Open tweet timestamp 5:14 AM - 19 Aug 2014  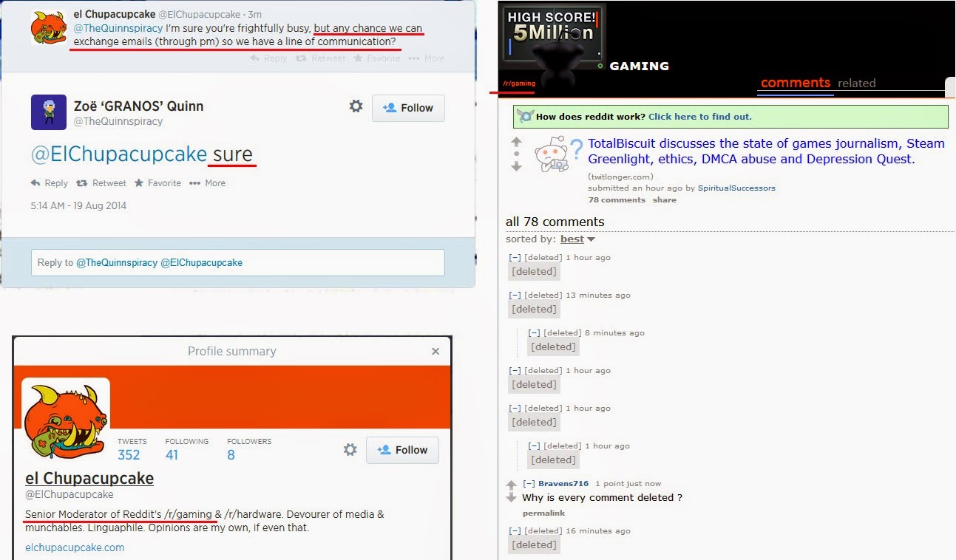(78, 205)
